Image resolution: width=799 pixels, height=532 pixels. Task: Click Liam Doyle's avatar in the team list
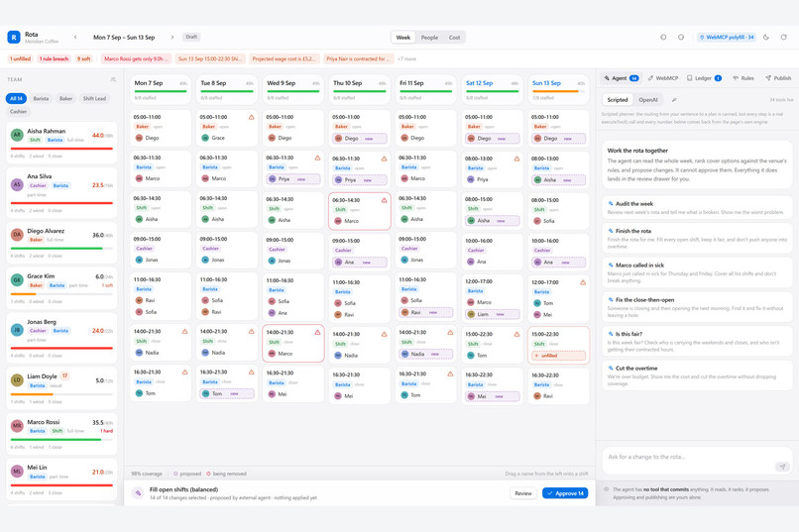pos(17,380)
